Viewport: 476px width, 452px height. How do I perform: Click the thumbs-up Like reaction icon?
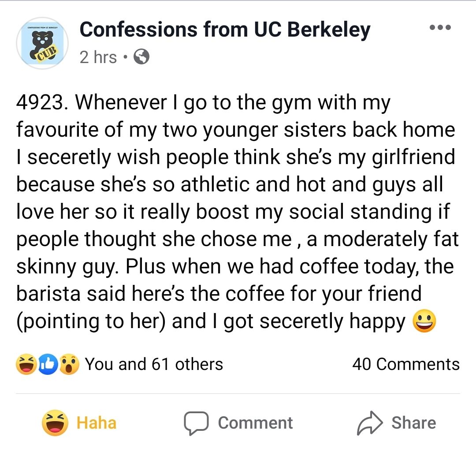point(48,364)
